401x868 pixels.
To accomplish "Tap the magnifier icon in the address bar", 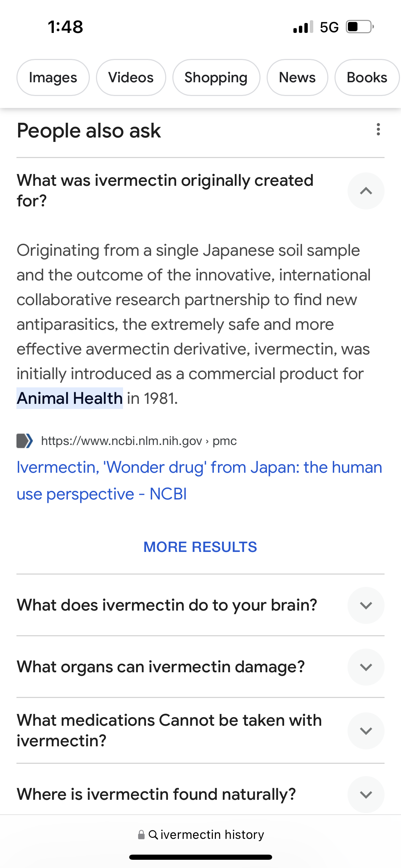I will [153, 834].
